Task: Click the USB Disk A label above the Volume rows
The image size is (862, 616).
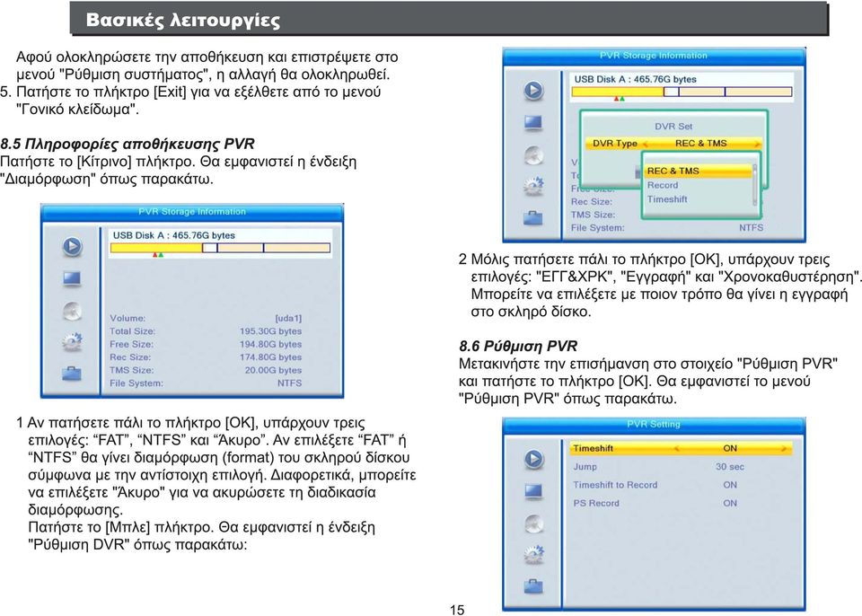Action: (x=173, y=235)
